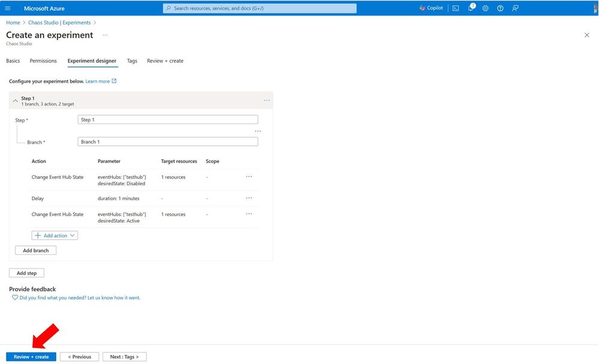
Task: Open the Azure portal hamburger menu
Action: pos(8,8)
